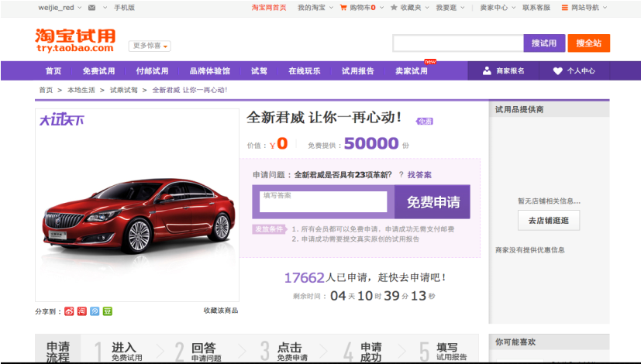Click step 5 填写 试用报告
The image size is (641, 364).
(443, 352)
